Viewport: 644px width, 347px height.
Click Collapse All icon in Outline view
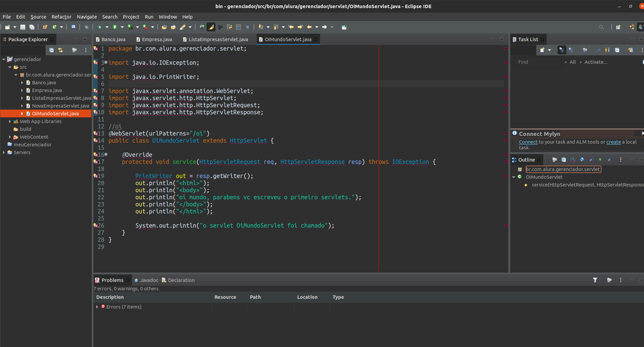coord(564,160)
